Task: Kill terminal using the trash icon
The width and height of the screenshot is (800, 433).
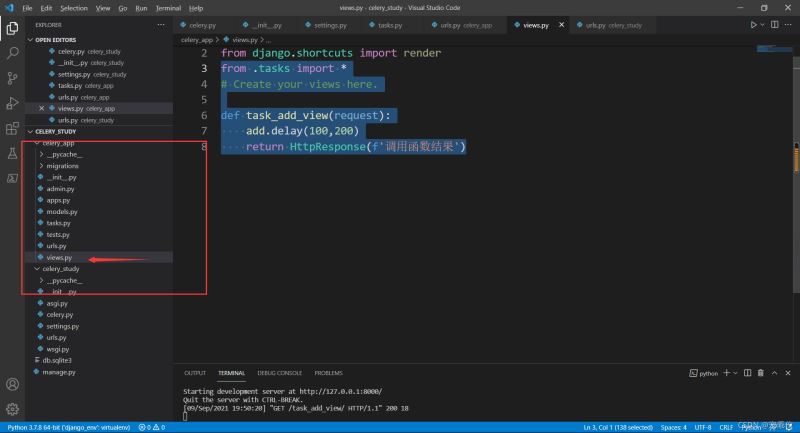Action: tap(762, 373)
